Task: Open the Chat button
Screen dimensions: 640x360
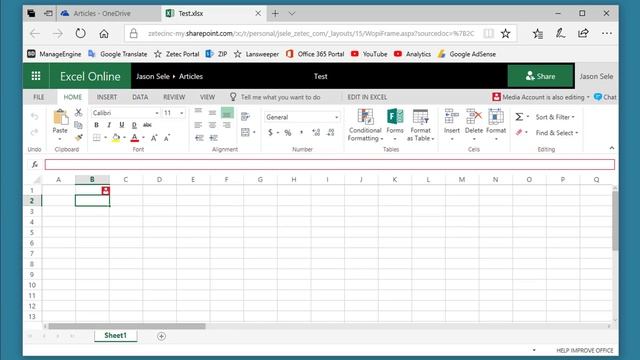Action: tap(605, 97)
